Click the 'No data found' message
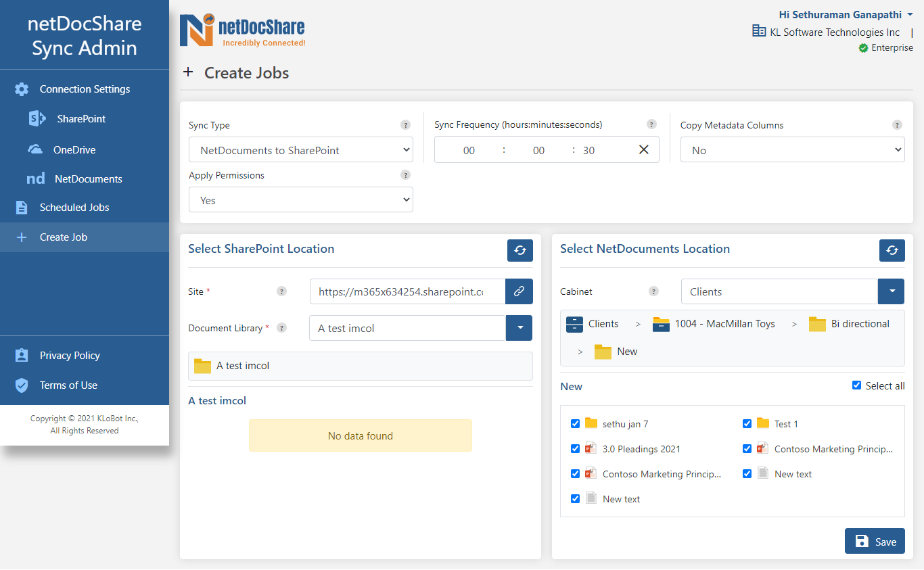This screenshot has height=570, width=924. [361, 436]
